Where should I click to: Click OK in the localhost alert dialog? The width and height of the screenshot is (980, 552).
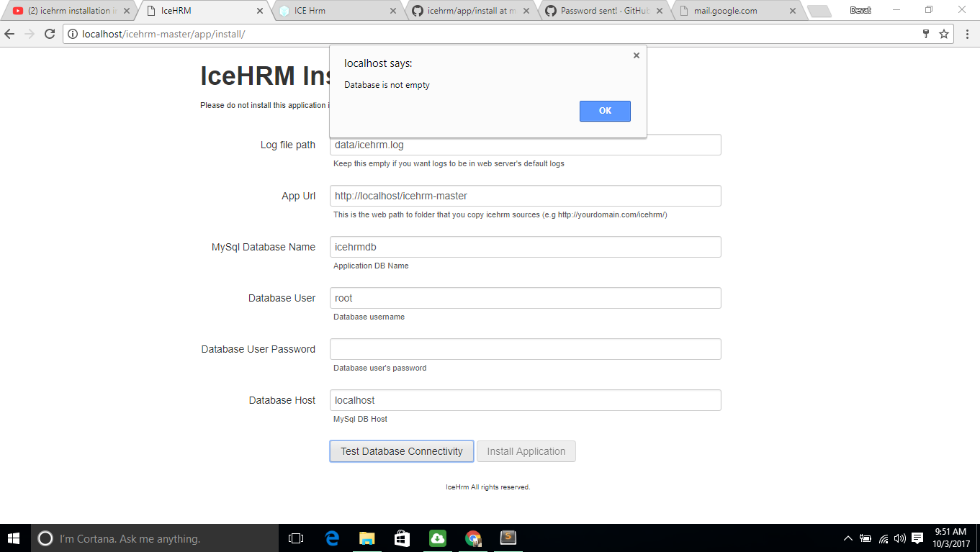(605, 111)
